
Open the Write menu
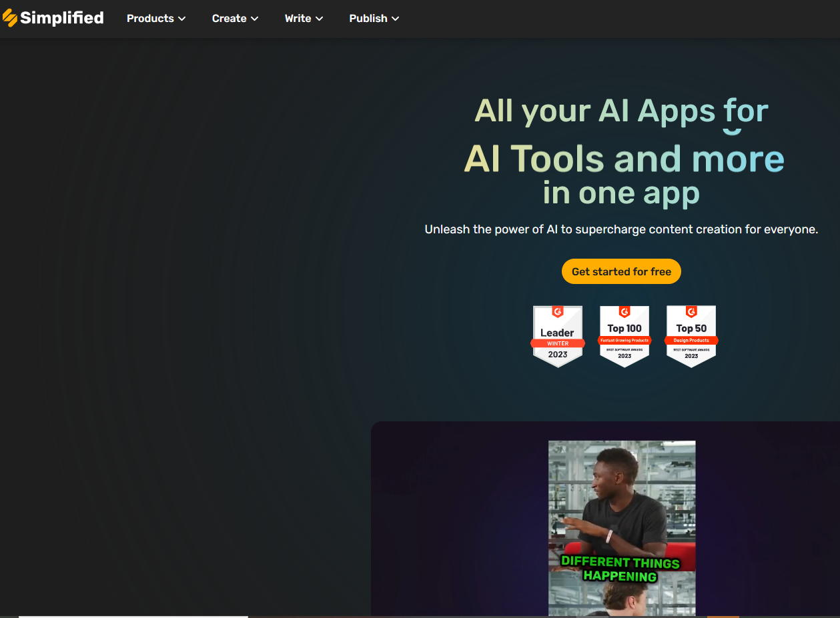pyautogui.click(x=304, y=19)
